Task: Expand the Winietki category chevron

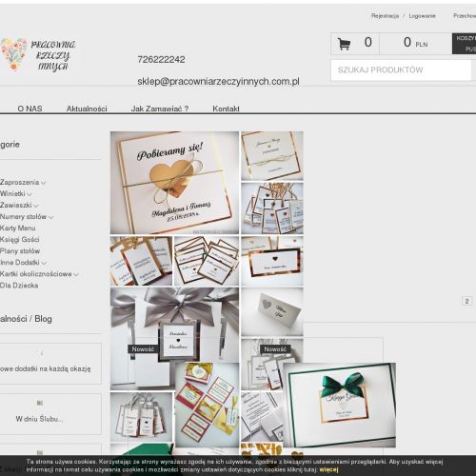Action: tap(30, 194)
